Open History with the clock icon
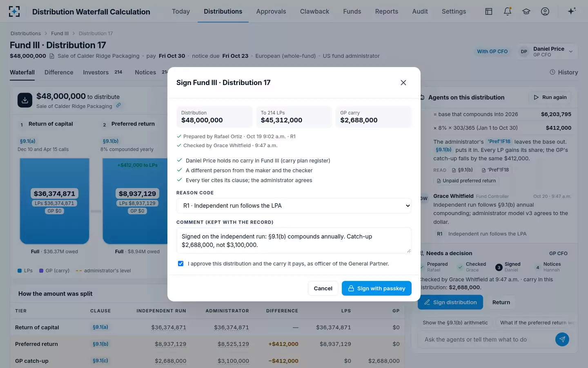This screenshot has height=368, width=588. click(563, 72)
